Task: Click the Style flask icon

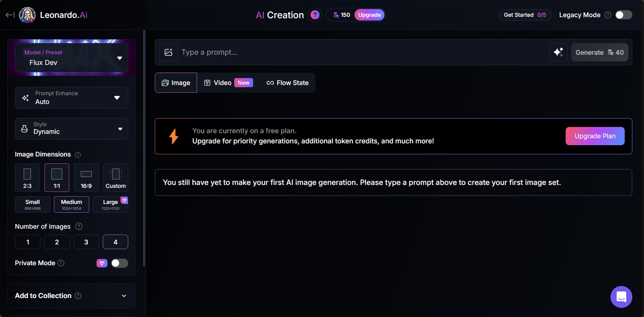Action: click(24, 129)
